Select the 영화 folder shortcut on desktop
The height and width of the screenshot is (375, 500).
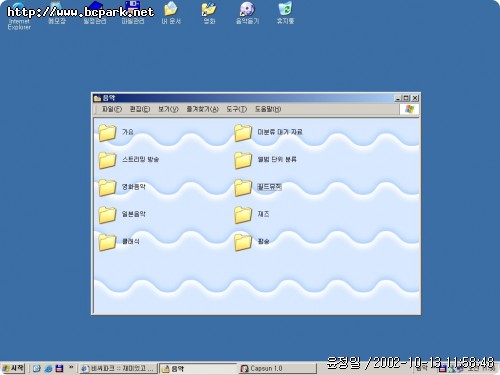click(209, 13)
